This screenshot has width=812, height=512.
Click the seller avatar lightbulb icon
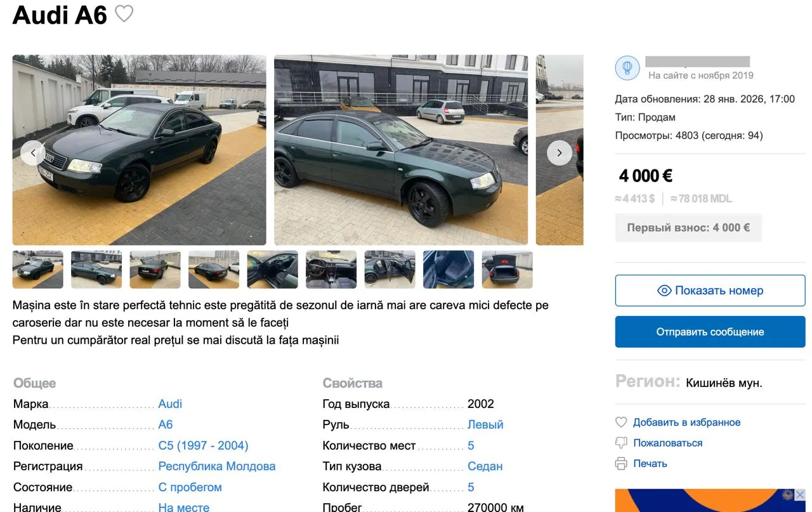pyautogui.click(x=627, y=68)
